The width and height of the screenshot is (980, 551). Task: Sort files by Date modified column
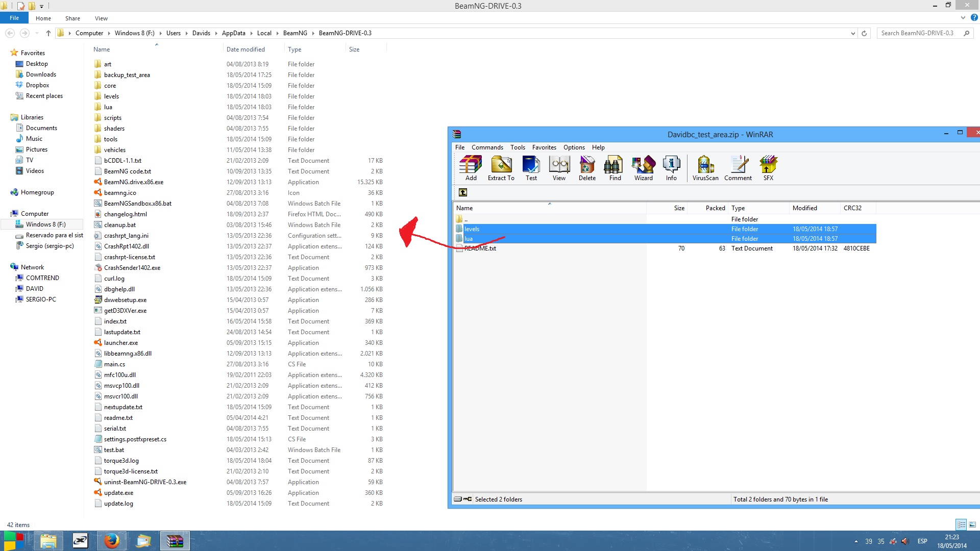pyautogui.click(x=246, y=49)
